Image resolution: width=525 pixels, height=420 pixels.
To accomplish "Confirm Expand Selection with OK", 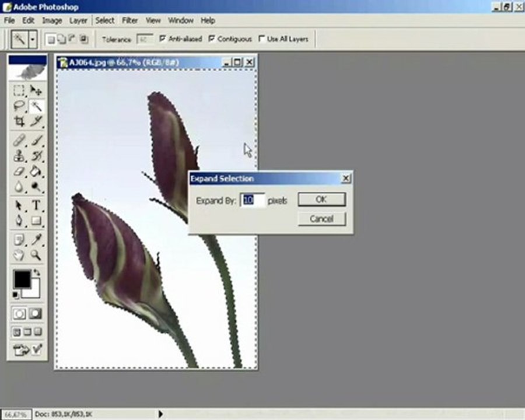I will 321,199.
